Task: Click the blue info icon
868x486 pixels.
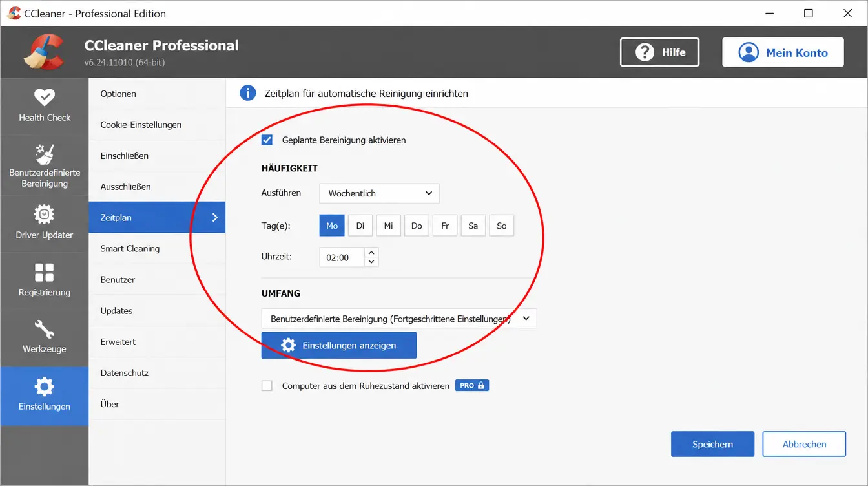Action: point(247,93)
